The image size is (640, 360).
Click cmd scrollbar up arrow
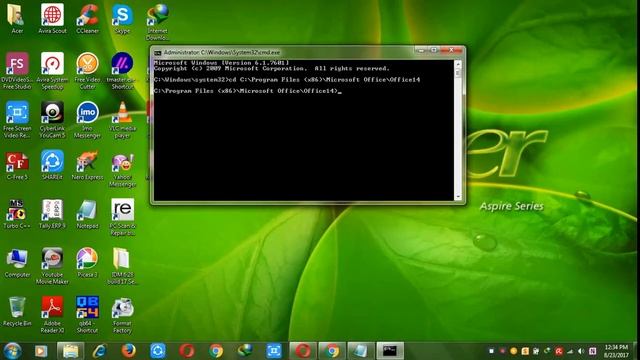pos(458,64)
